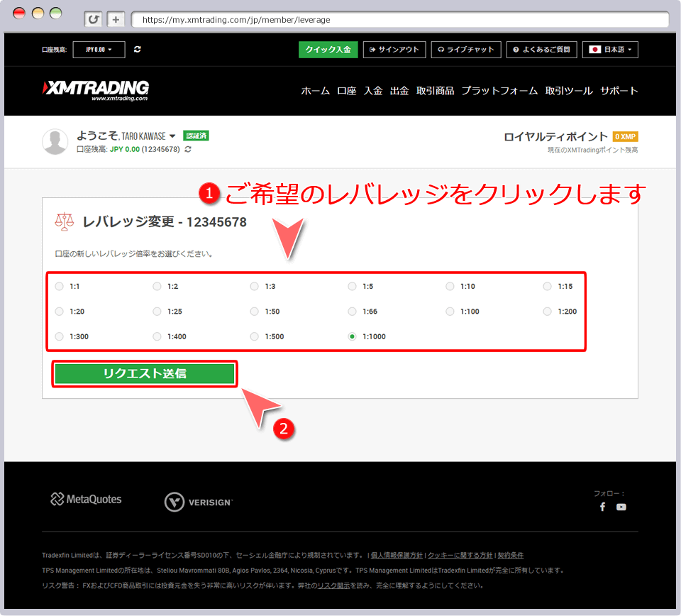Click the browser address bar
The width and height of the screenshot is (681, 616).
400,20
